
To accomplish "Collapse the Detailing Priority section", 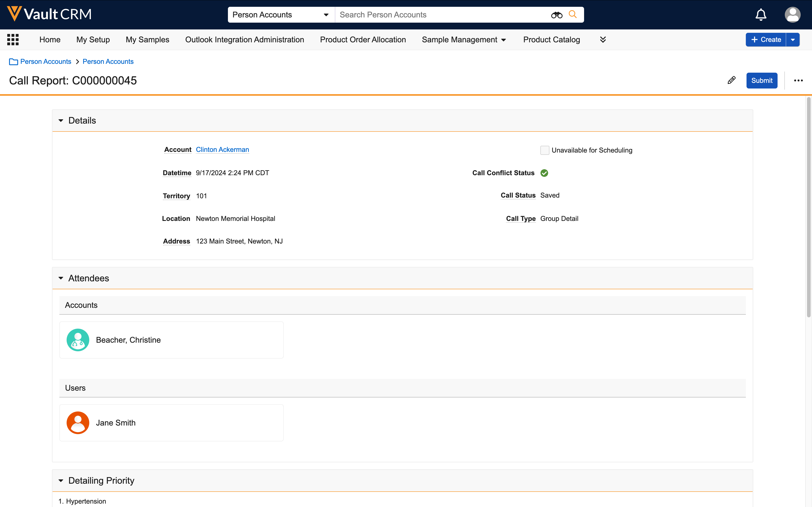I will point(61,481).
